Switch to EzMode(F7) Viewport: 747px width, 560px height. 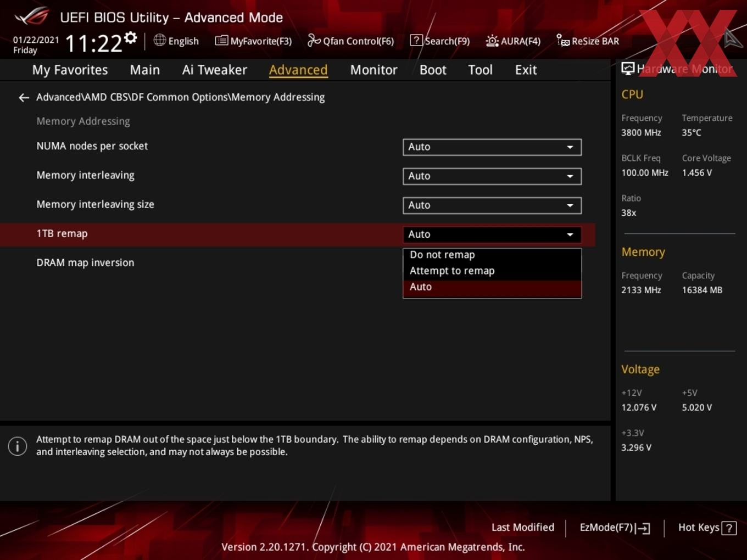615,528
